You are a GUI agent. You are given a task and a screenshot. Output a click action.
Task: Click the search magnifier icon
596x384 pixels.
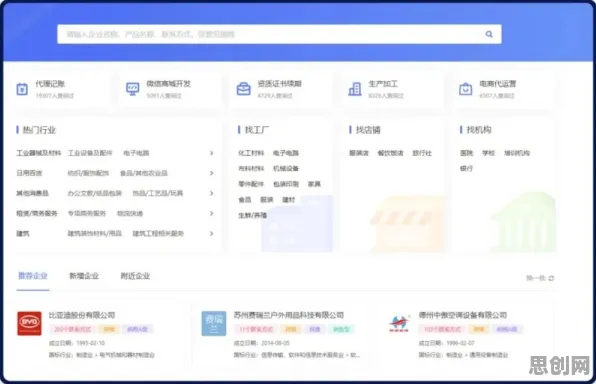pyautogui.click(x=489, y=34)
